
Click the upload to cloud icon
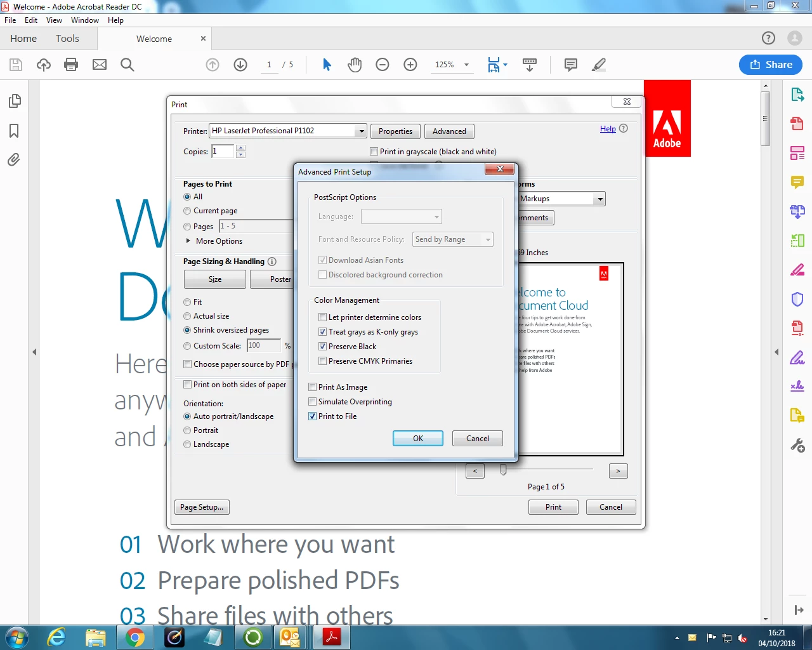[44, 65]
